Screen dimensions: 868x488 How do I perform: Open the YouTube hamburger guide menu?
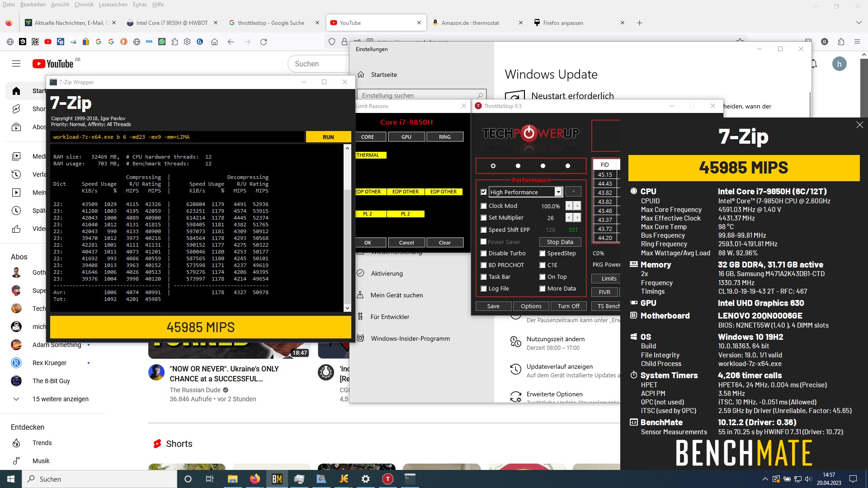(16, 64)
